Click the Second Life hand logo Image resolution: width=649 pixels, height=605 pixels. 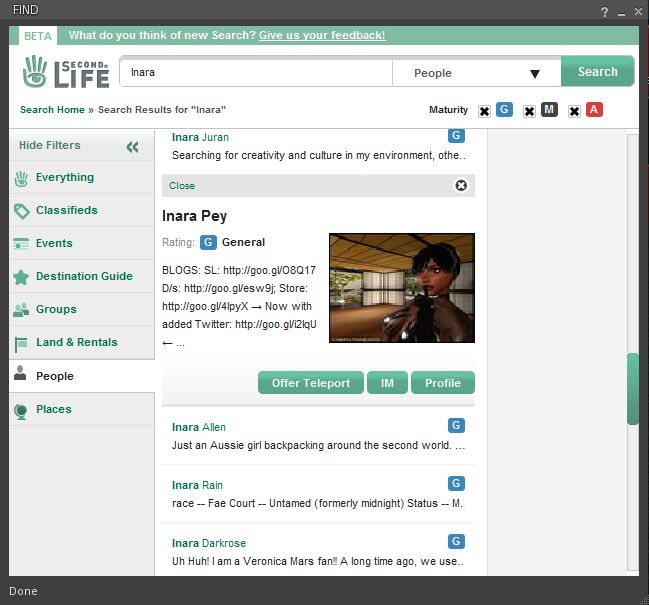36,72
